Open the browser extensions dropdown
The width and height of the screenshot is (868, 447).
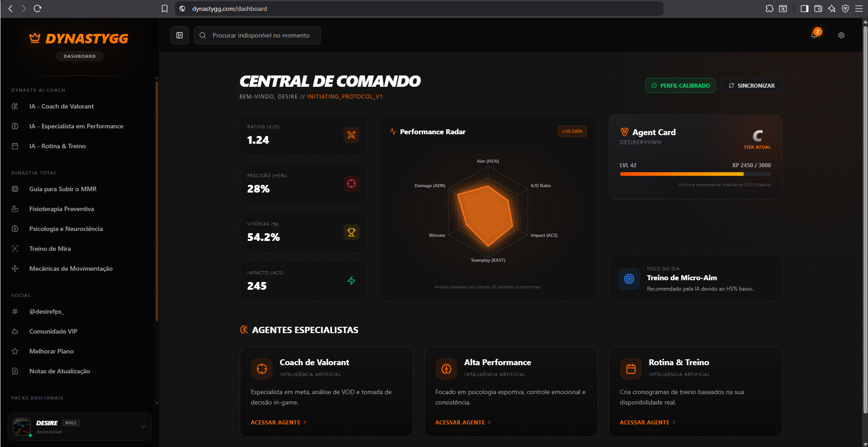(x=769, y=8)
